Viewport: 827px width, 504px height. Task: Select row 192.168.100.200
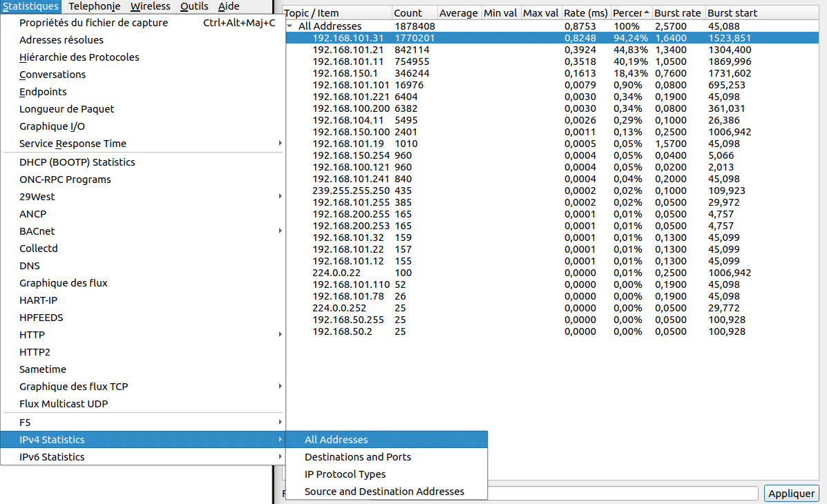(x=552, y=108)
